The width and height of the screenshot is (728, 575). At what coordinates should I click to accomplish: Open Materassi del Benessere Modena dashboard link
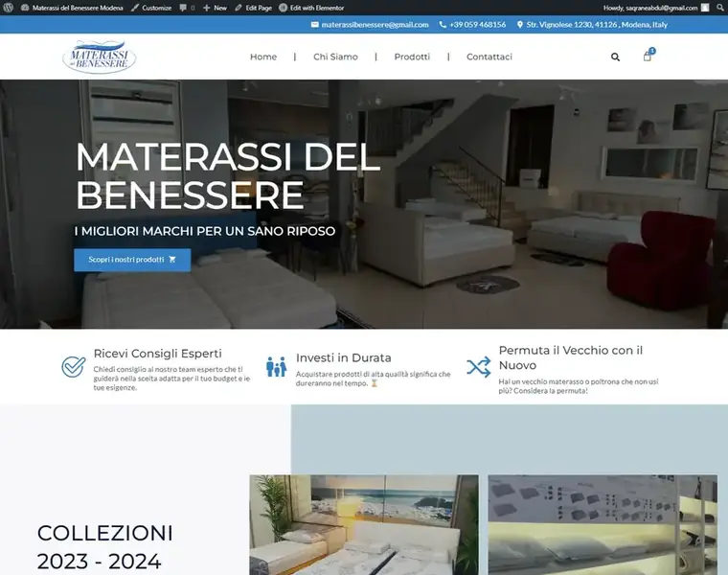point(72,8)
